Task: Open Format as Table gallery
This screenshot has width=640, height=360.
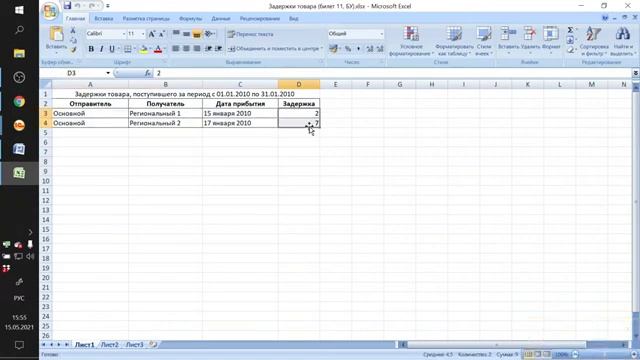Action: coord(454,41)
